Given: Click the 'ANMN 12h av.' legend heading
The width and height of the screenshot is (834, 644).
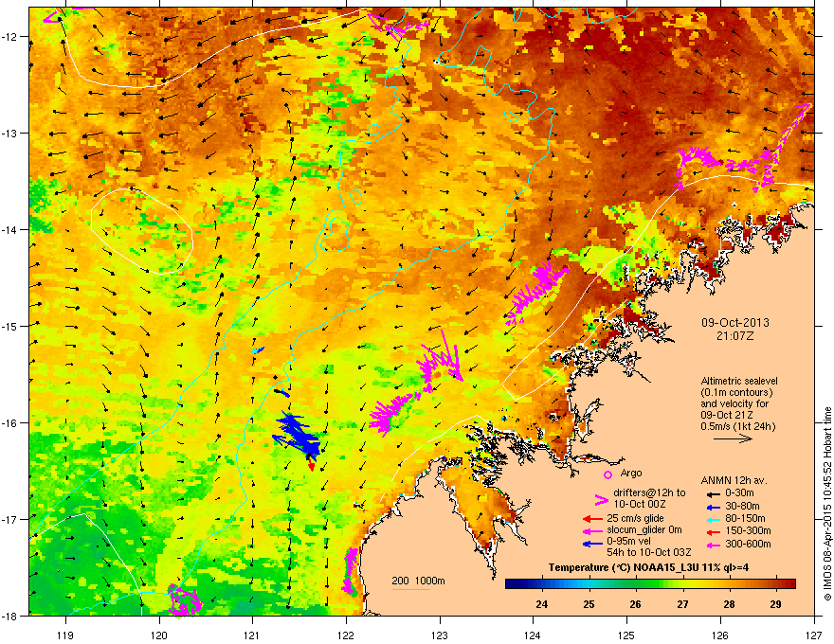Looking at the screenshot, I should [734, 480].
